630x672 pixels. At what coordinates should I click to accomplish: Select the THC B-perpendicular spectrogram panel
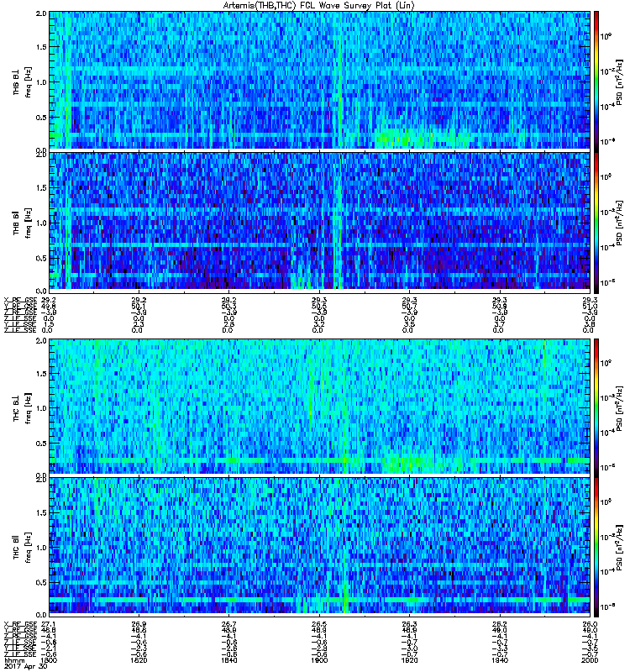coord(320,407)
